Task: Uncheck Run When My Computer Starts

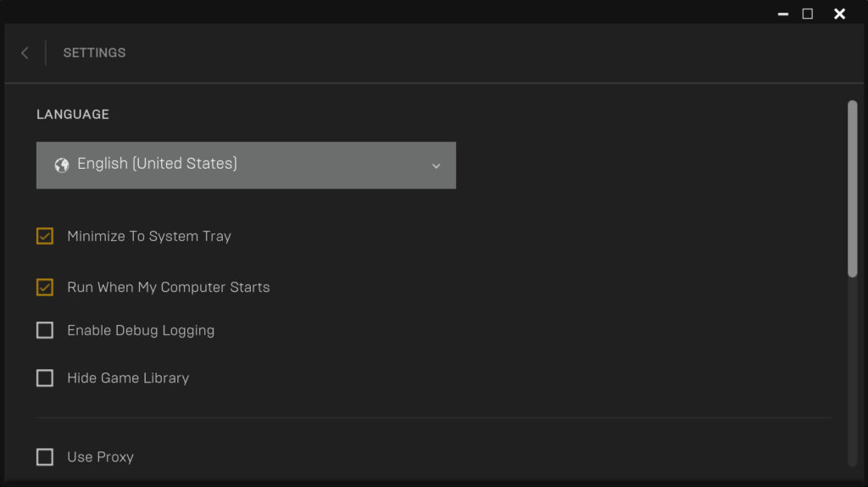Action: point(45,287)
